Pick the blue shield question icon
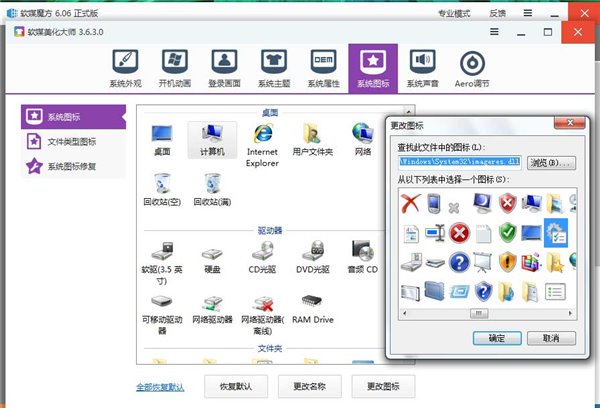 pos(483,291)
